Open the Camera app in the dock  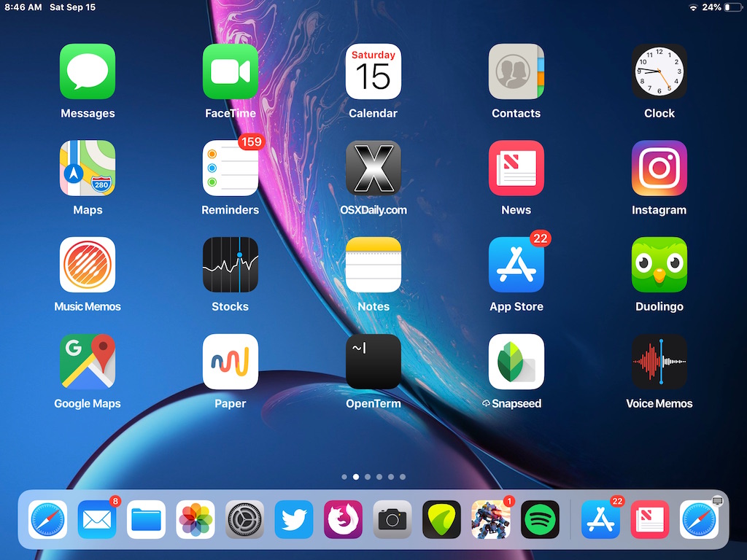coord(392,519)
